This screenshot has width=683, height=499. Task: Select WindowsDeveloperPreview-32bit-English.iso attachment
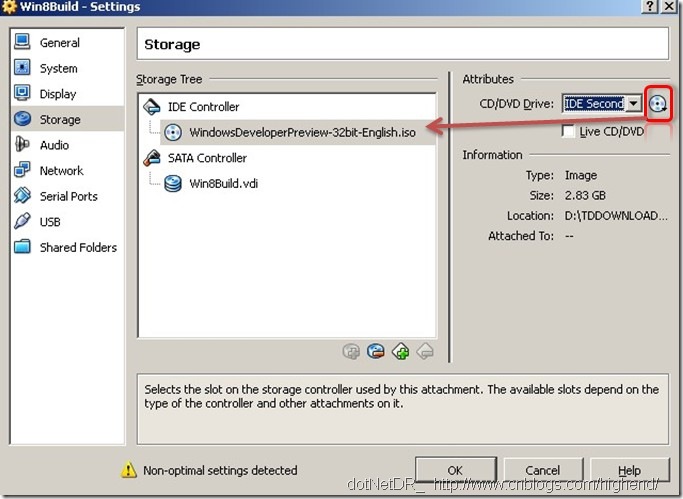click(298, 132)
